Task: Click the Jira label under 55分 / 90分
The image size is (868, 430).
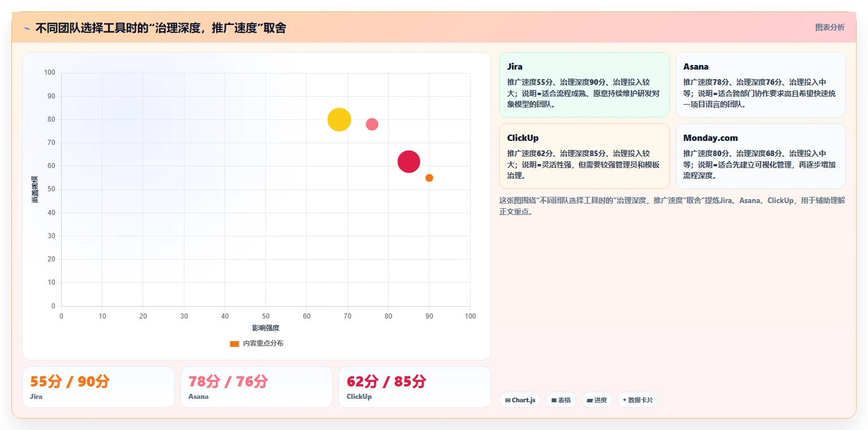Action: (36, 397)
